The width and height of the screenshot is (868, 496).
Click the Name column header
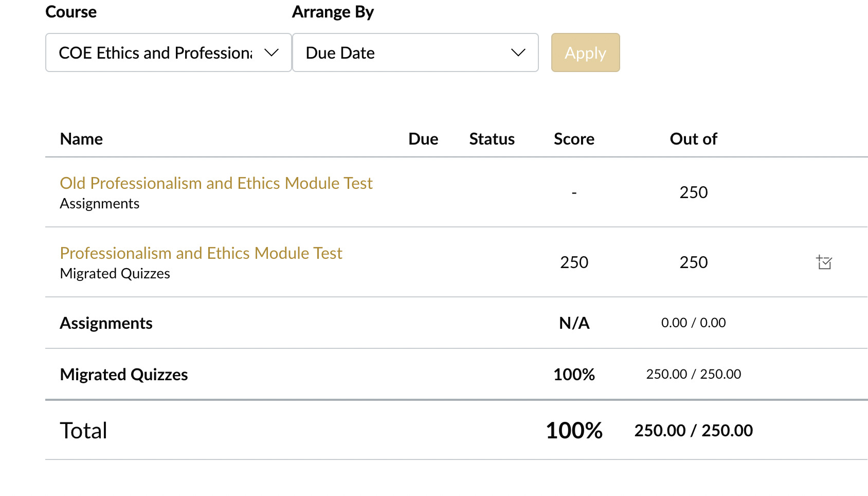coord(81,139)
